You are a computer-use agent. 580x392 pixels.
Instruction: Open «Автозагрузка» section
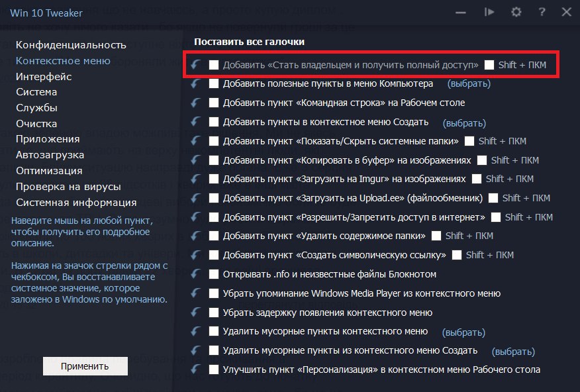point(50,155)
